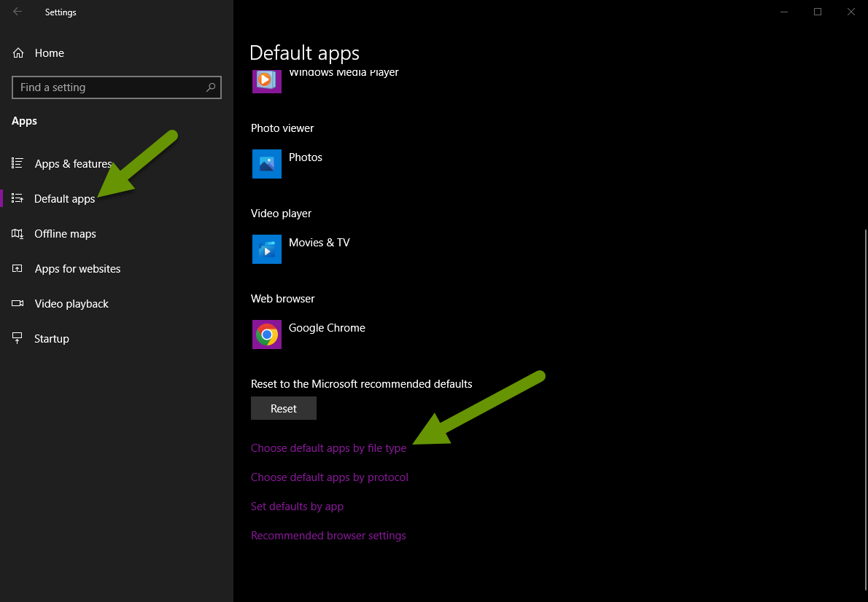Click the Windows Media Player icon
868x602 pixels.
tap(266, 80)
